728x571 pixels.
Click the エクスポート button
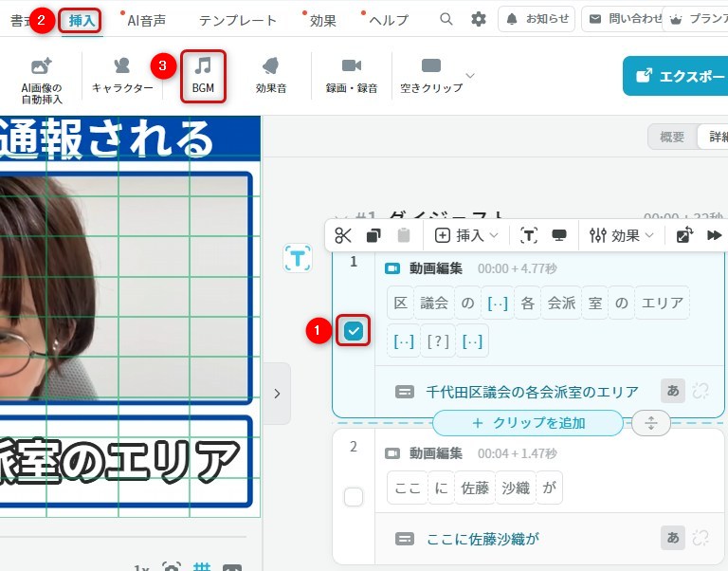[675, 76]
